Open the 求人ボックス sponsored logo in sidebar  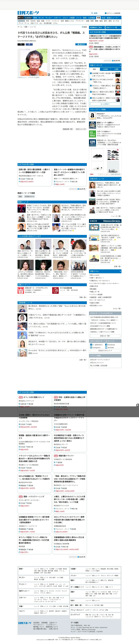point(116,61)
